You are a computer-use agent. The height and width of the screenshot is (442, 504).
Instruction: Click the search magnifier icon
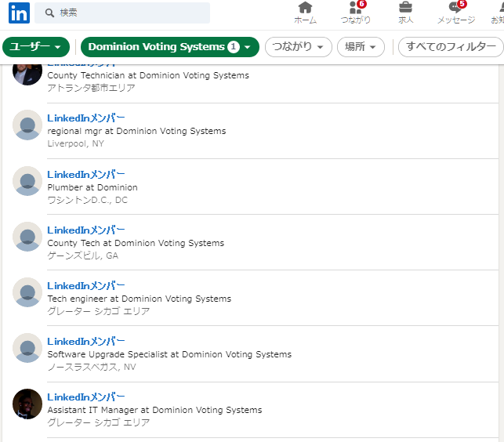[x=49, y=13]
